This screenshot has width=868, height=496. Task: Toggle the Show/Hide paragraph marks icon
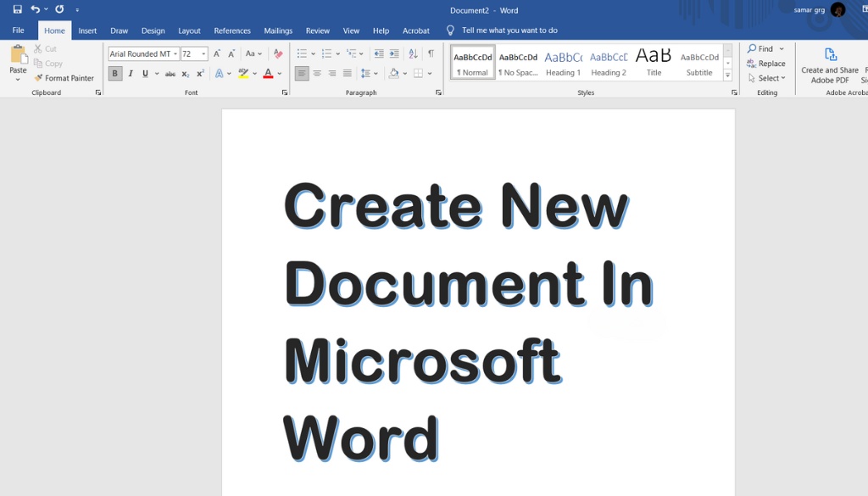point(431,53)
